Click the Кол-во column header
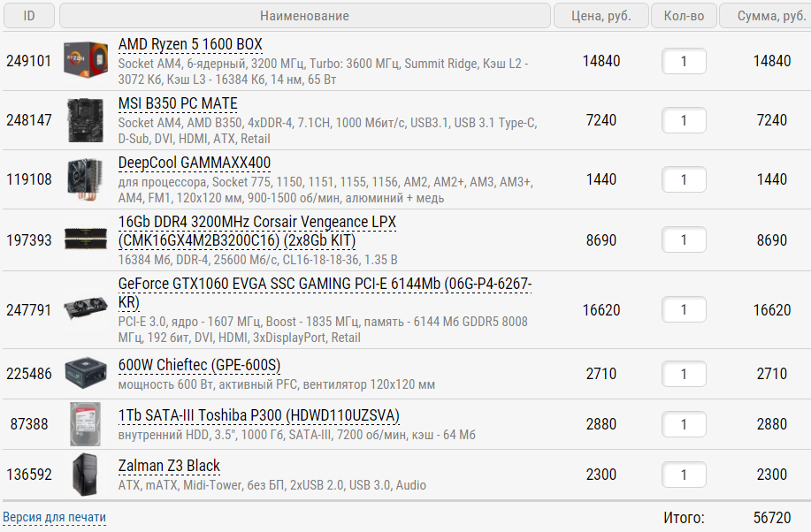This screenshot has width=811, height=532. click(x=684, y=16)
